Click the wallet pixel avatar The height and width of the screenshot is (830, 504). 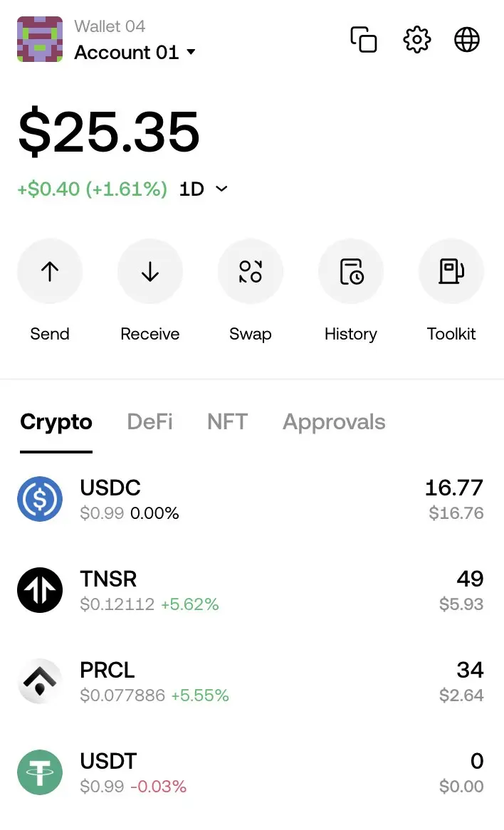point(40,39)
